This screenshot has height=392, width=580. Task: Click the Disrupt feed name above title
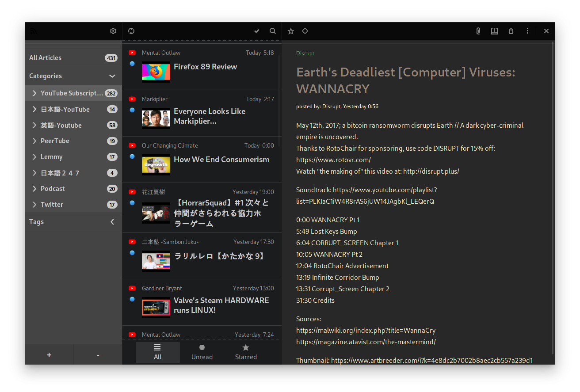pos(305,53)
